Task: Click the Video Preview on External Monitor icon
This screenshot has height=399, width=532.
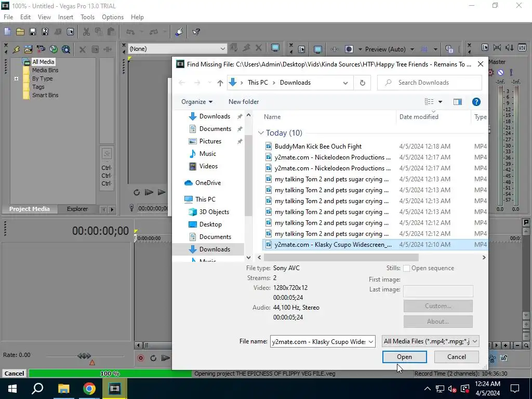Action: tap(317, 49)
